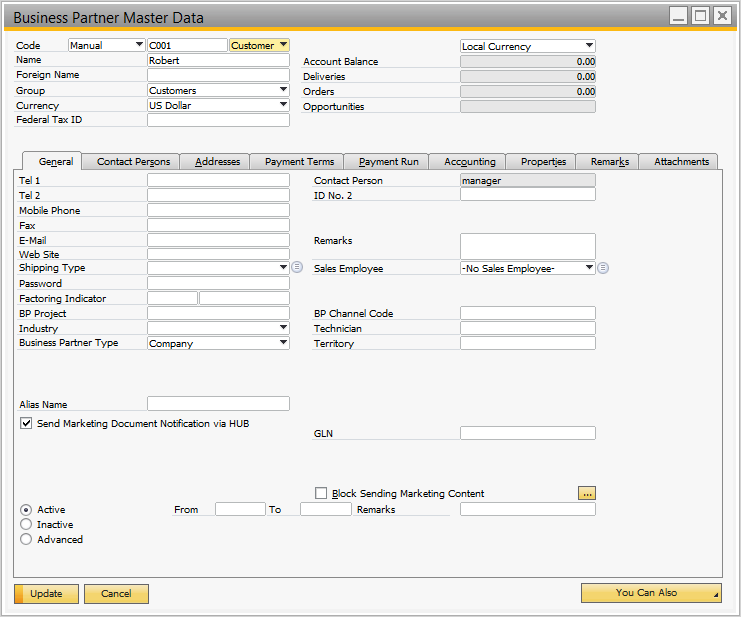The height and width of the screenshot is (617, 741).
Task: Focus the Federal Tax ID field
Action: click(x=218, y=120)
